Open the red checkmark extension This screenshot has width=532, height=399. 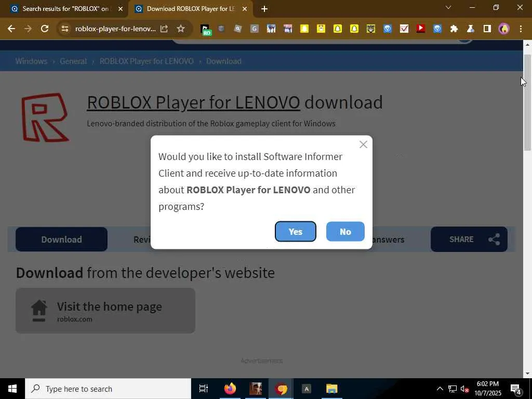(x=404, y=29)
